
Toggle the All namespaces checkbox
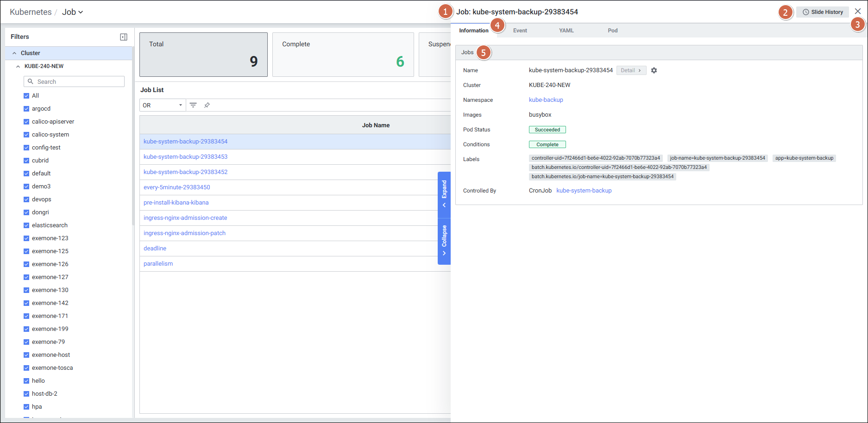pyautogui.click(x=26, y=96)
